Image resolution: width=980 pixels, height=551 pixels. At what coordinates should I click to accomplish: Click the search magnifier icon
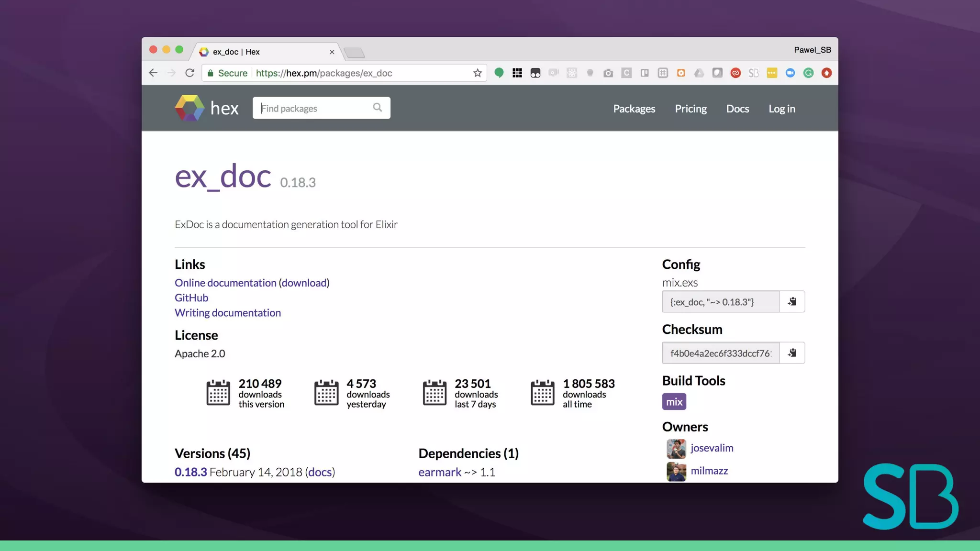point(378,108)
